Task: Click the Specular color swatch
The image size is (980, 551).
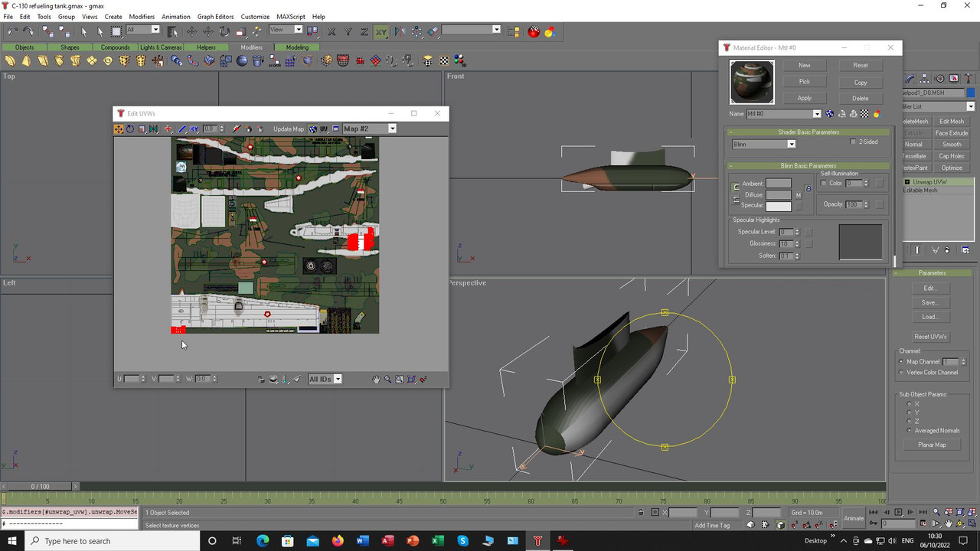Action: [x=778, y=206]
